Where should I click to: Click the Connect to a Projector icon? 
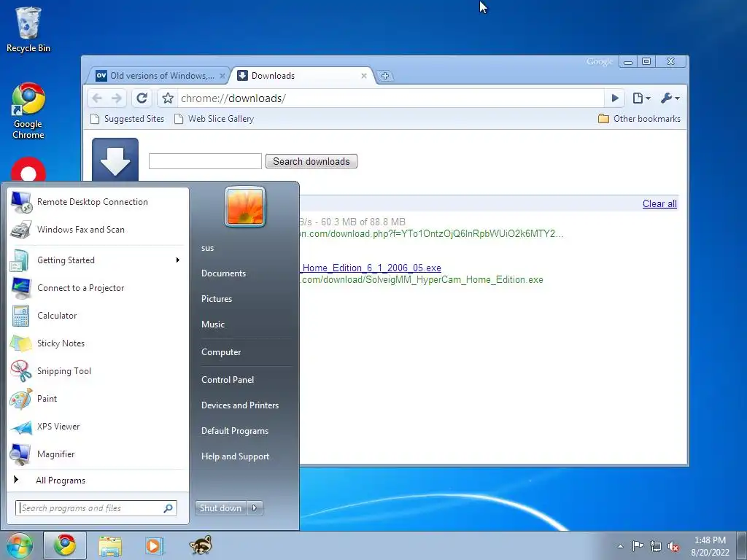point(21,288)
